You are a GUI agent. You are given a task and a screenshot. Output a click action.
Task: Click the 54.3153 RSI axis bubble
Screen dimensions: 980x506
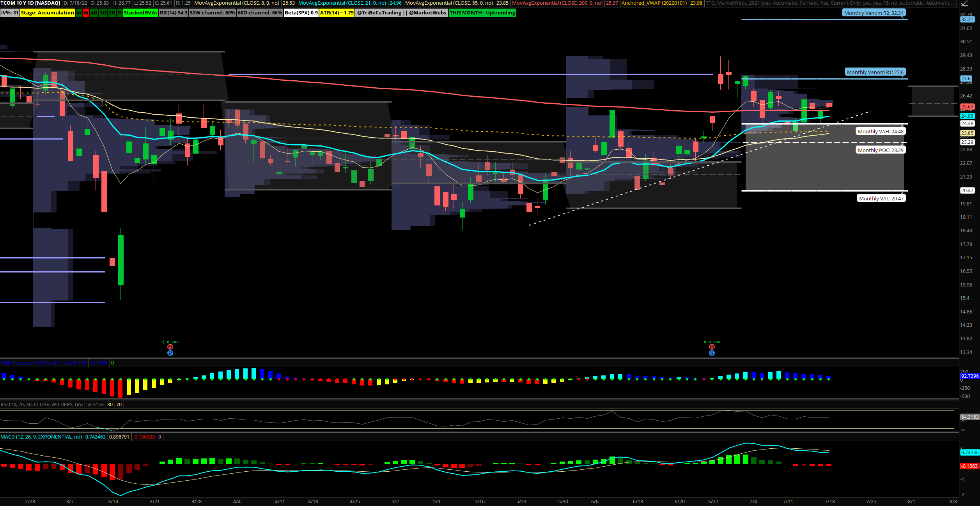click(970, 417)
